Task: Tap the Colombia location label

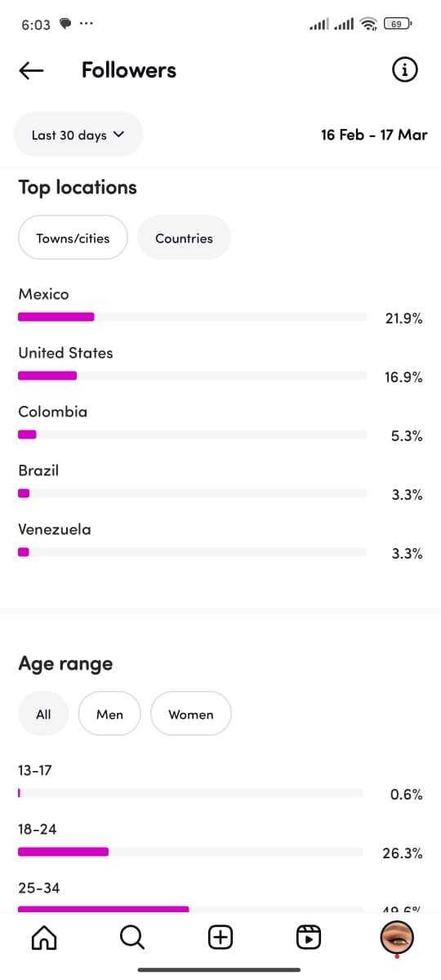Action: [52, 412]
